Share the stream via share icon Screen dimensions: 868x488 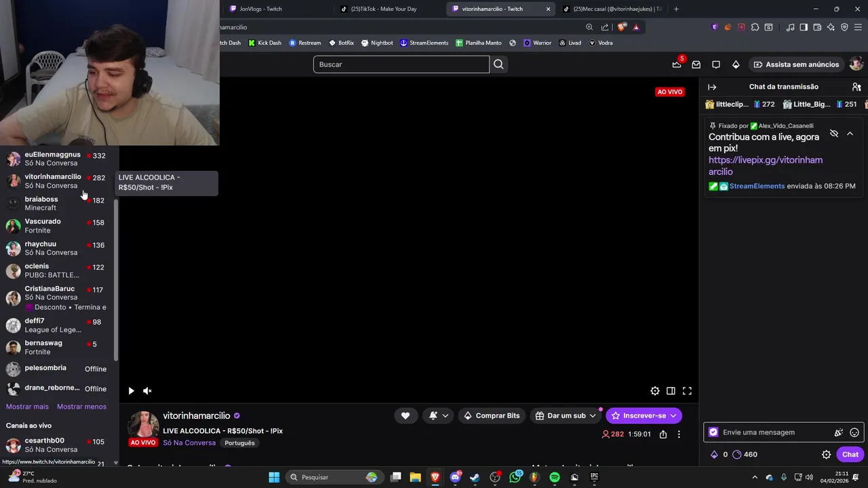pos(663,434)
